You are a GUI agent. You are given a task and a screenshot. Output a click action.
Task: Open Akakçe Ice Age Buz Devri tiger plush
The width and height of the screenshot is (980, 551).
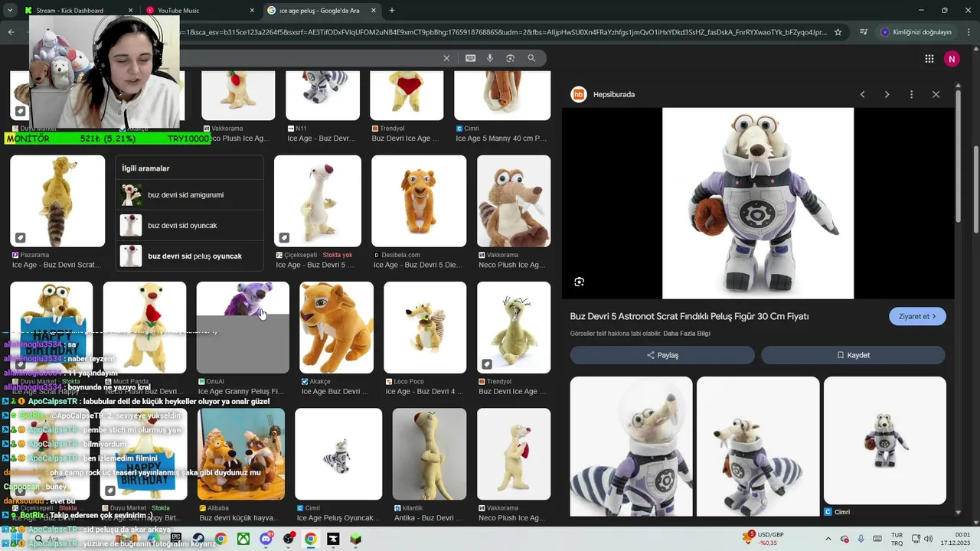(x=336, y=328)
